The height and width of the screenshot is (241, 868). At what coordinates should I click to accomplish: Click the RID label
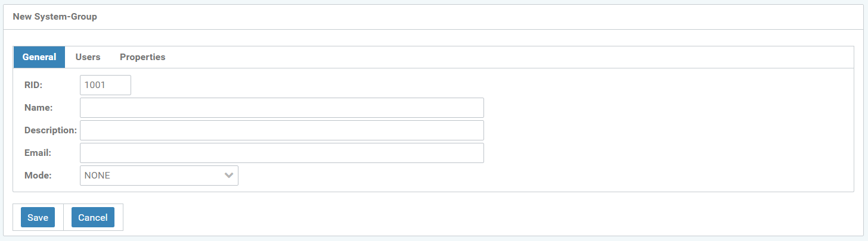[x=33, y=85]
